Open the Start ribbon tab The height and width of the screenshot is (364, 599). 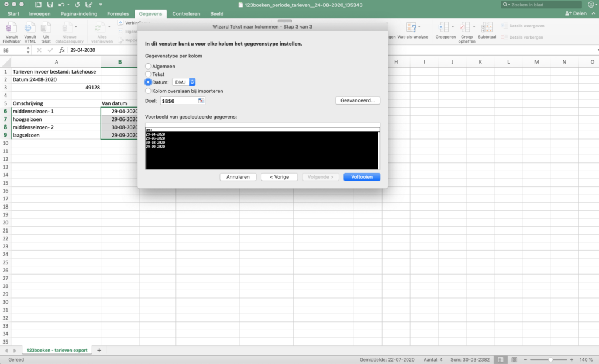click(x=13, y=14)
